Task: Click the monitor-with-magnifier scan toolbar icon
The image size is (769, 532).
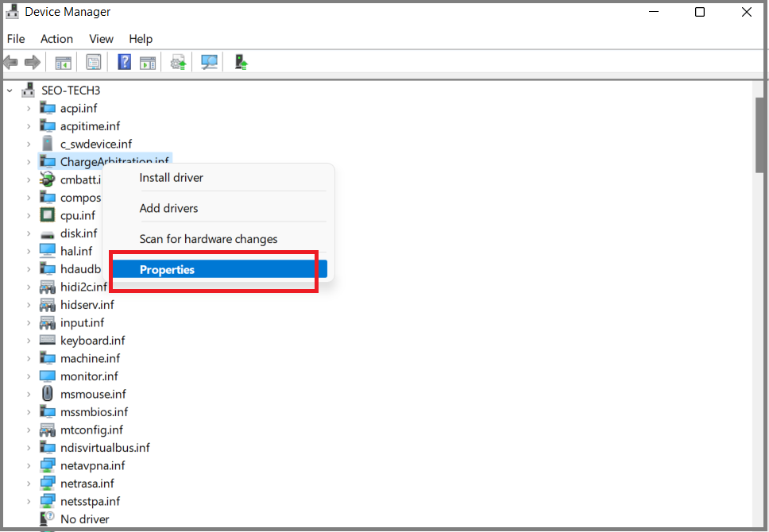Action: [x=210, y=62]
